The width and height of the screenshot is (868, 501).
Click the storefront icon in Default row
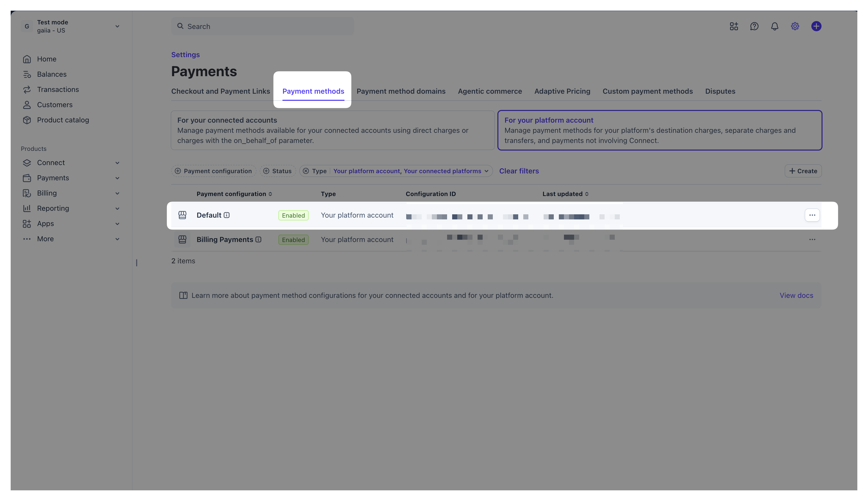pos(182,215)
